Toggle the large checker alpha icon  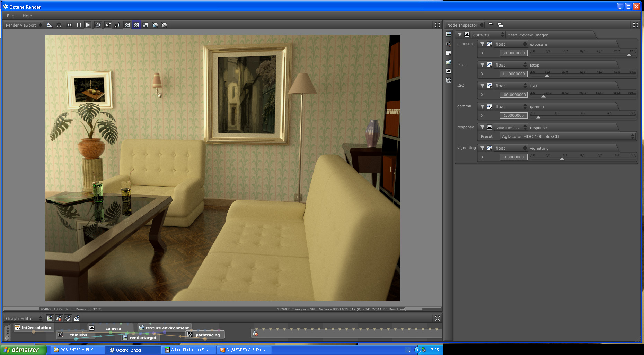(145, 25)
